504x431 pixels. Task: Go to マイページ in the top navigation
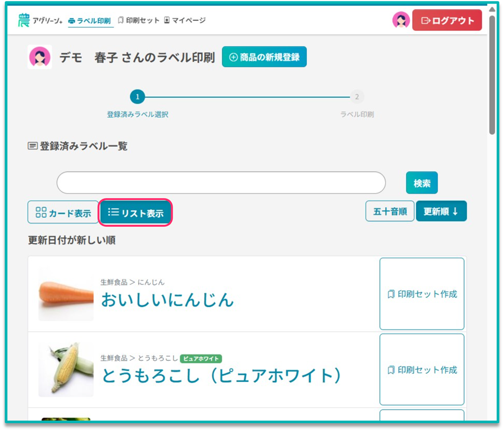coord(185,20)
